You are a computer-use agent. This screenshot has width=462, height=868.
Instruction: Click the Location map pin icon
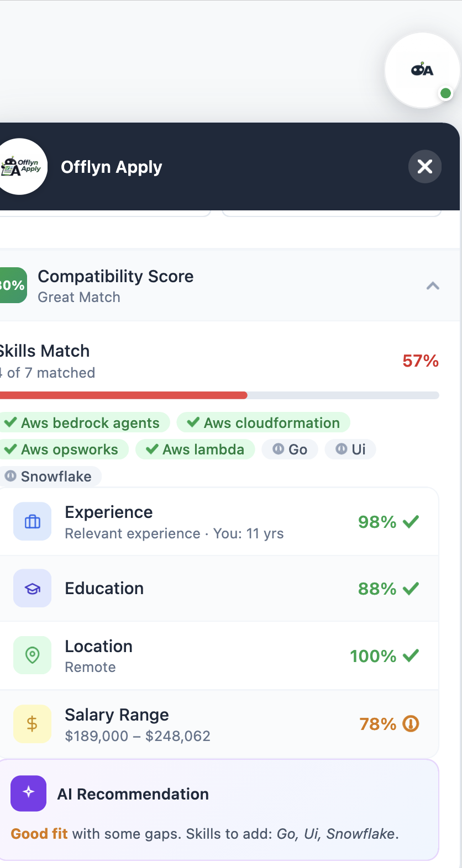coord(32,655)
